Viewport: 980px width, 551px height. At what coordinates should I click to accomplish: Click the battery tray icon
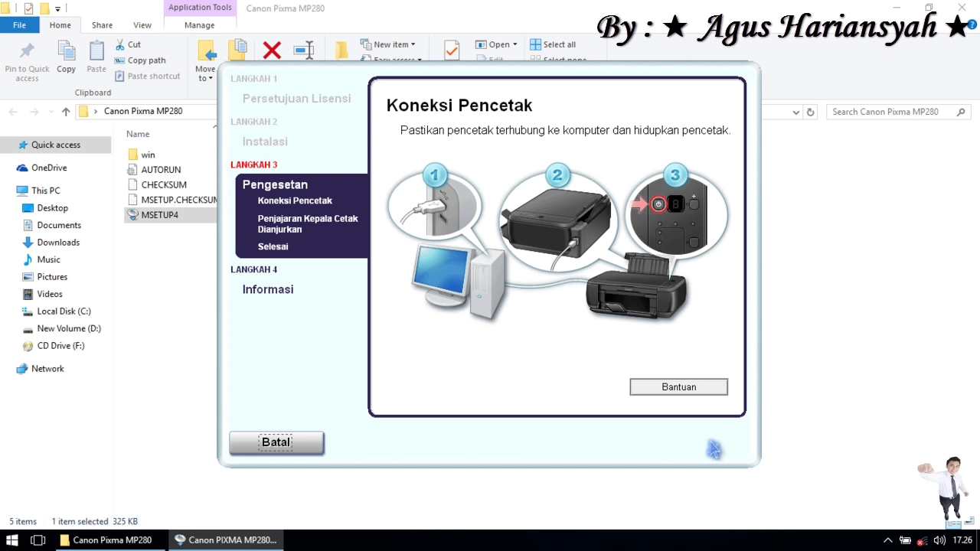point(905,540)
